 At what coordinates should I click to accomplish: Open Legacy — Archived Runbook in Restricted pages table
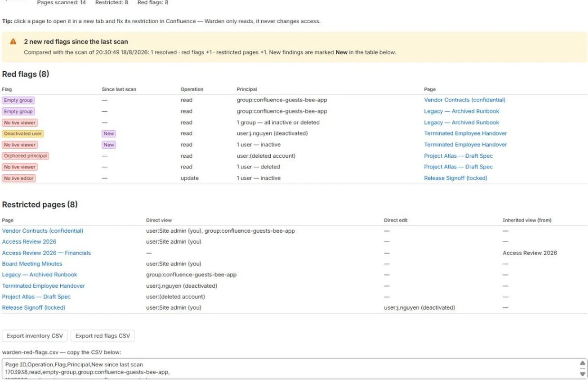pos(39,275)
